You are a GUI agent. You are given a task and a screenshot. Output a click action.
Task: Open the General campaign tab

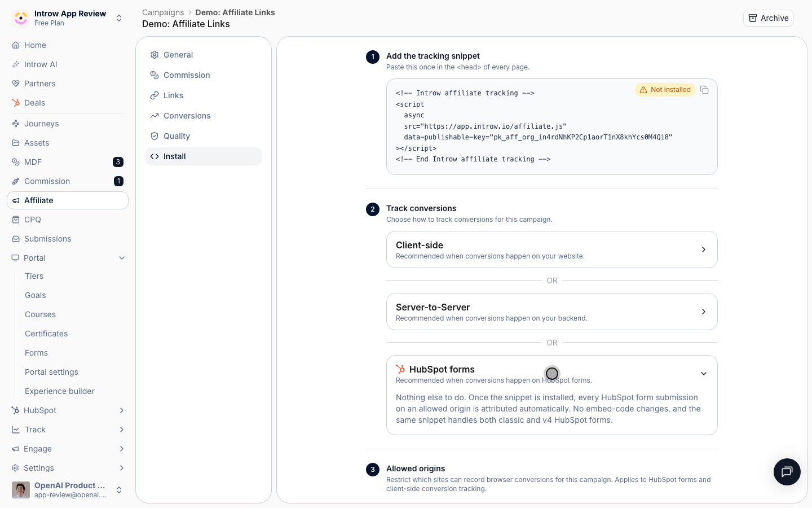tap(204, 55)
